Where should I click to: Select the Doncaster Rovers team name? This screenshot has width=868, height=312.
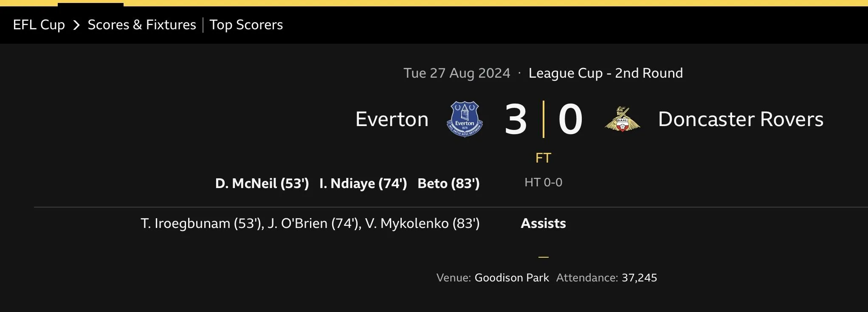pos(741,119)
